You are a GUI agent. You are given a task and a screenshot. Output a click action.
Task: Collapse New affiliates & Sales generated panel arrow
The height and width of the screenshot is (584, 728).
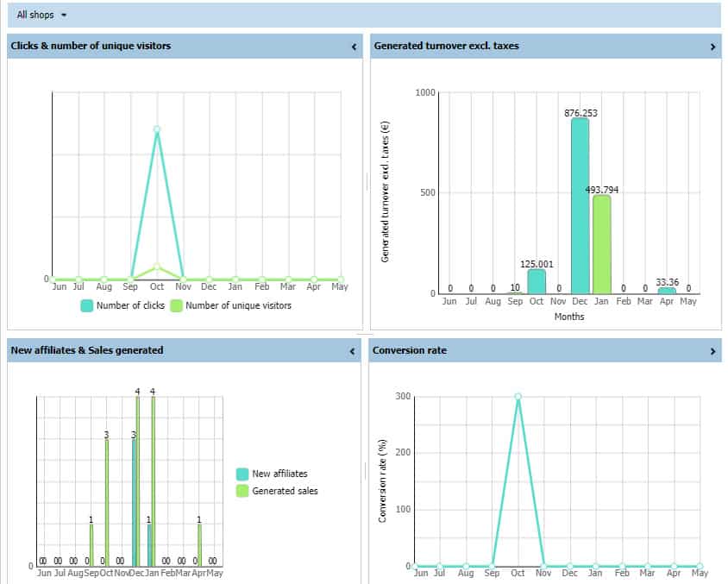[353, 351]
